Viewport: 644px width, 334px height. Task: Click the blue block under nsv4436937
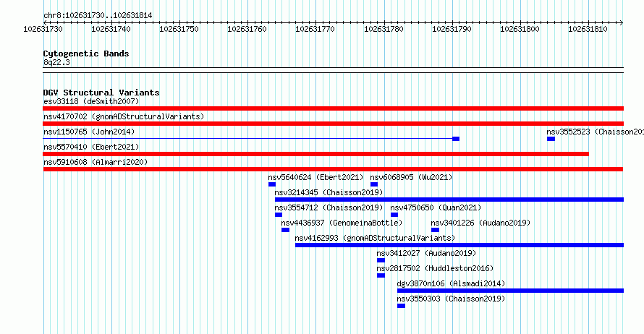tap(285, 230)
